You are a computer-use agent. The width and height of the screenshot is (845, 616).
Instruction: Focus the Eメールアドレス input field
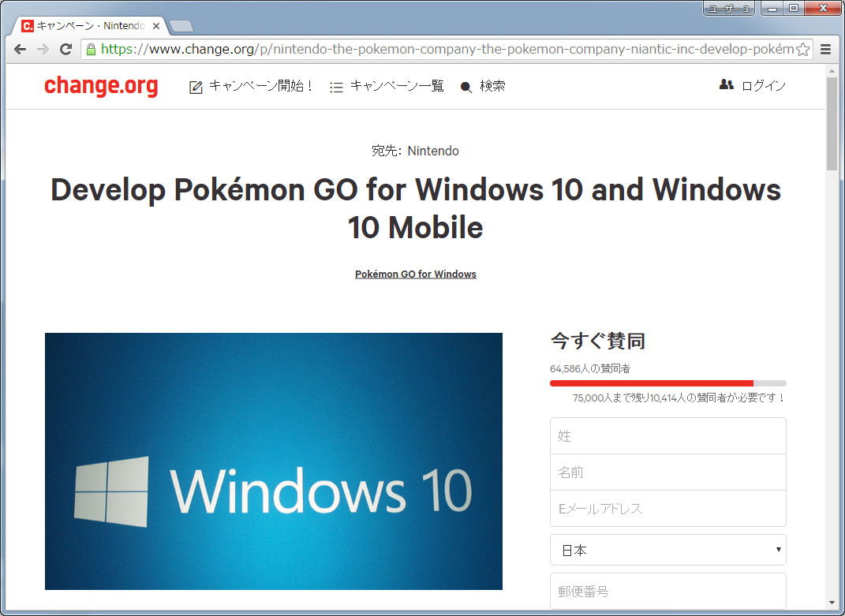click(667, 509)
